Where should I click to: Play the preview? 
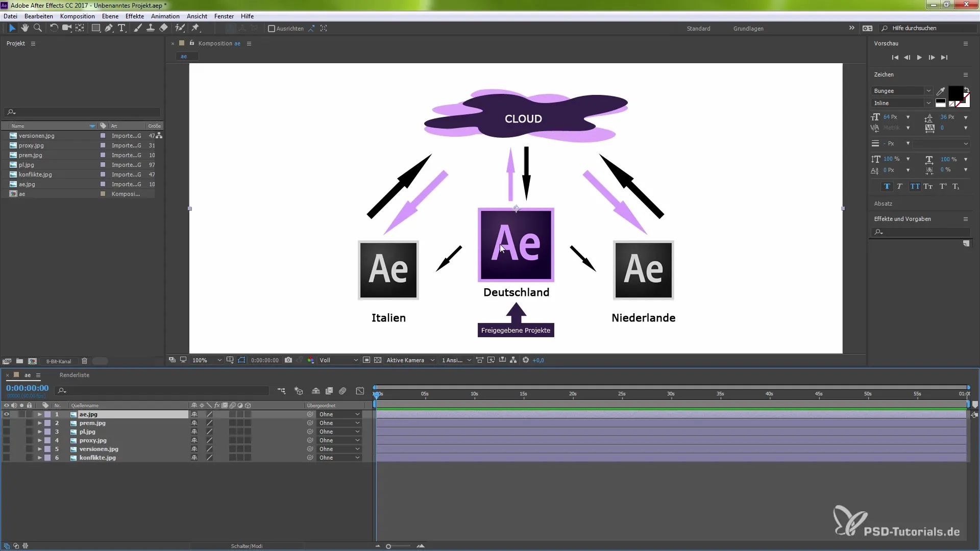[x=919, y=58]
